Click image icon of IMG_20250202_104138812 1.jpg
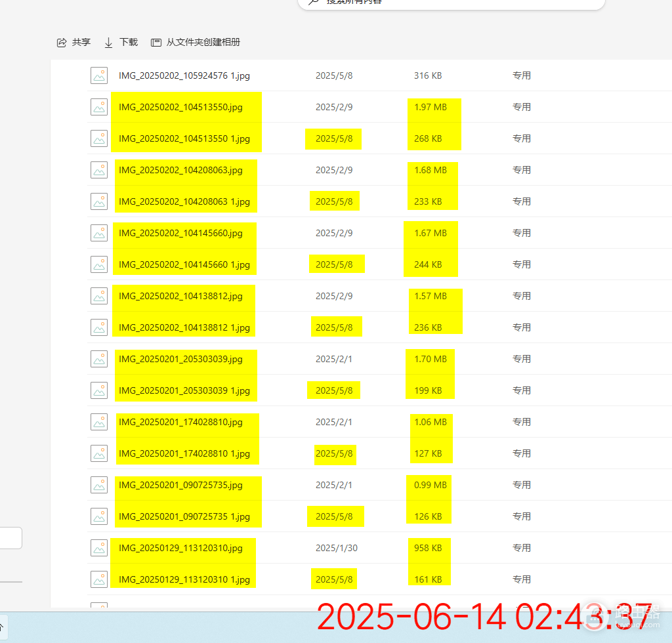 [99, 327]
